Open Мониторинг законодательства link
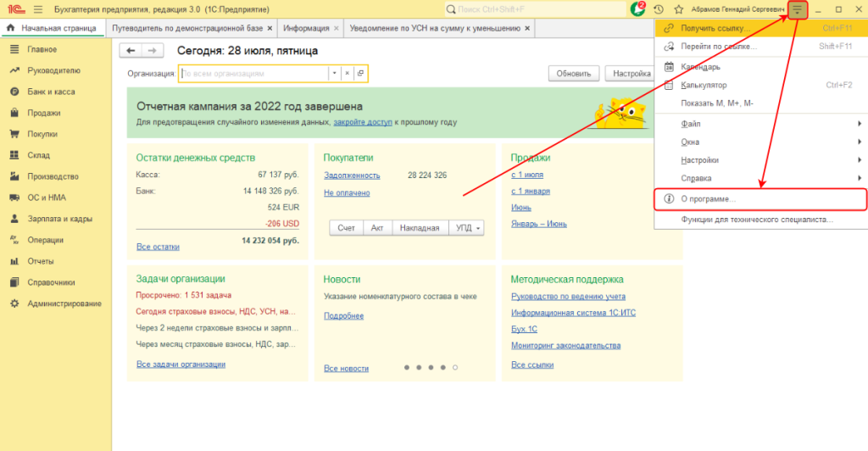The image size is (868, 451). 565,345
